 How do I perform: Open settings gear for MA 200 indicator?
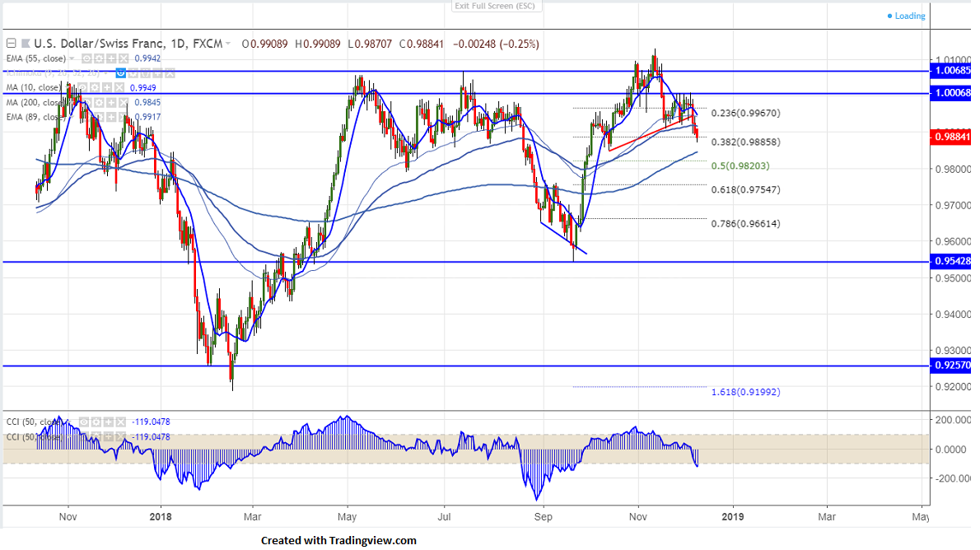click(98, 103)
